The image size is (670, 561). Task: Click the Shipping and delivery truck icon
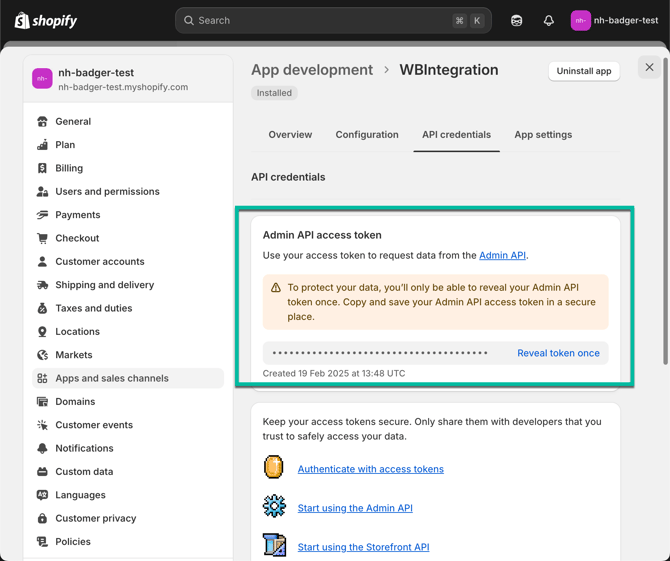point(42,285)
